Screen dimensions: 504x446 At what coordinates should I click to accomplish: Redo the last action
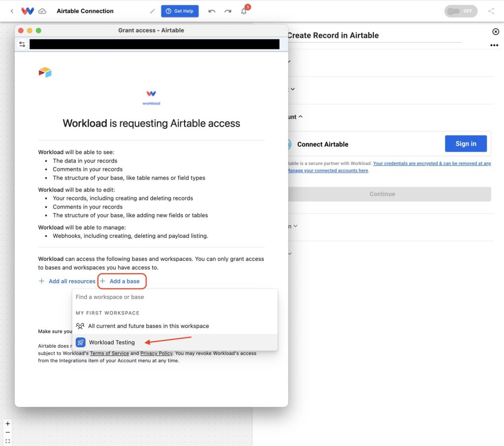[x=228, y=11]
